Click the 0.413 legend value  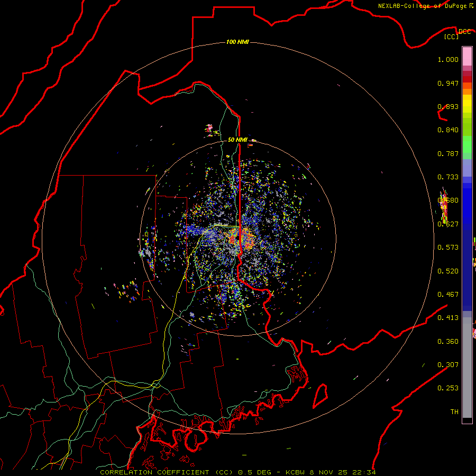tap(448, 318)
